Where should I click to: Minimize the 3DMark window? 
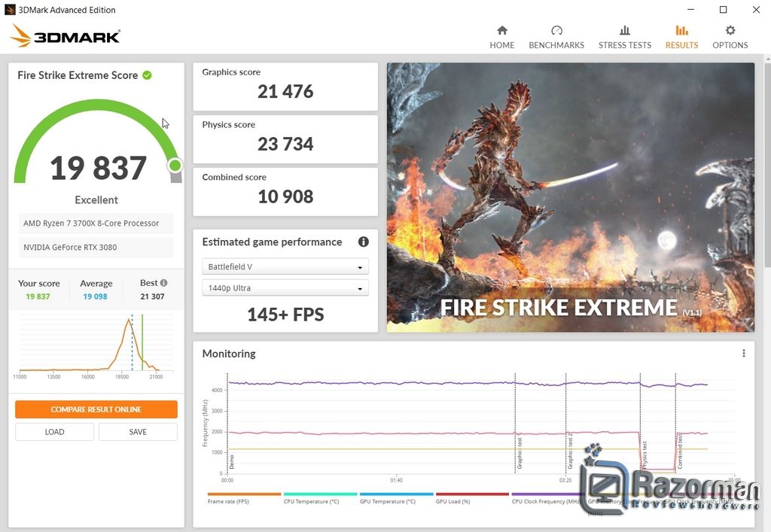pyautogui.click(x=691, y=9)
